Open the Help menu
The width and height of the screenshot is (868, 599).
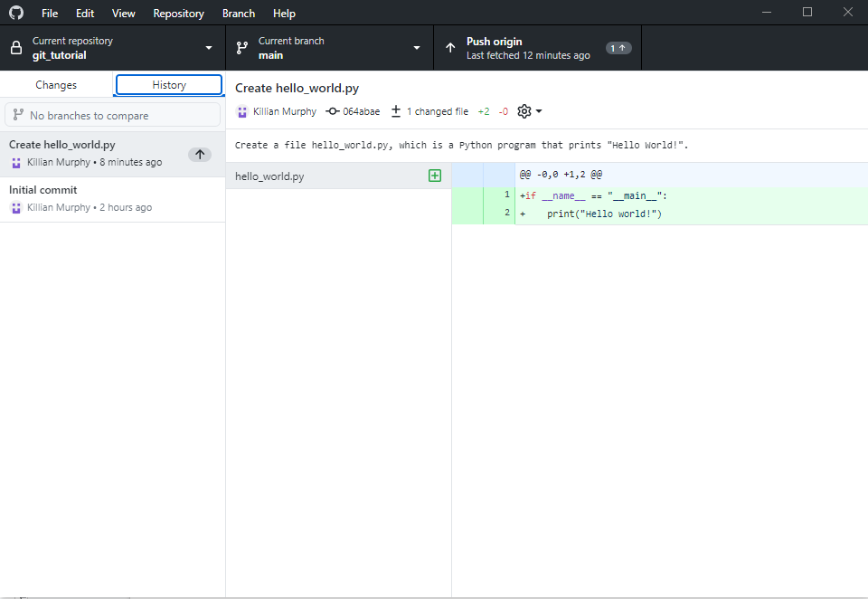pos(284,14)
